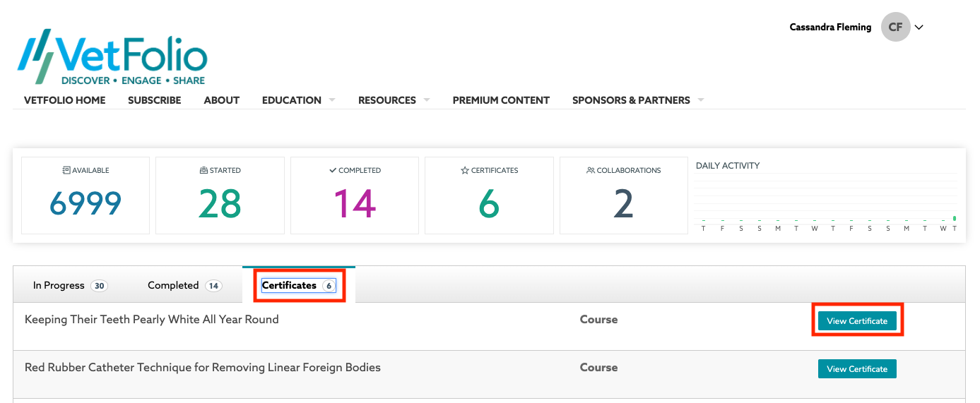This screenshot has height=403, width=980.
Task: Click Red Rubber Catheter Technique course title
Action: (203, 368)
